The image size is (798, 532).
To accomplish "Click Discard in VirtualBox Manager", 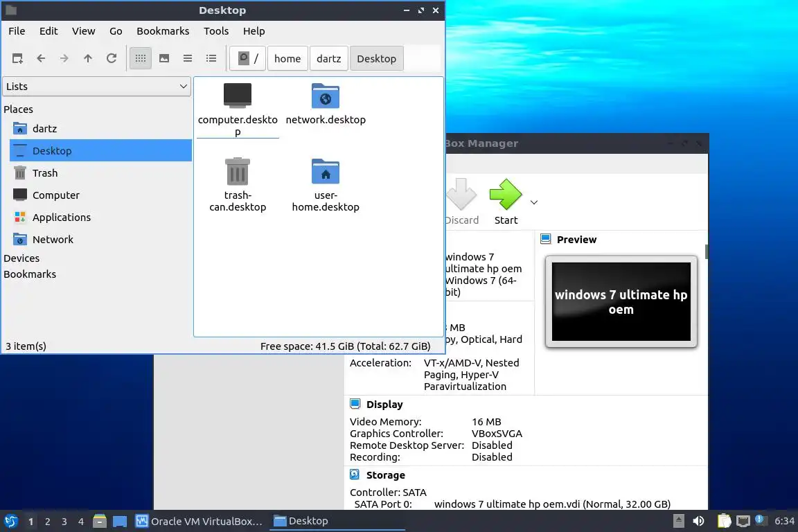I will pos(461,202).
